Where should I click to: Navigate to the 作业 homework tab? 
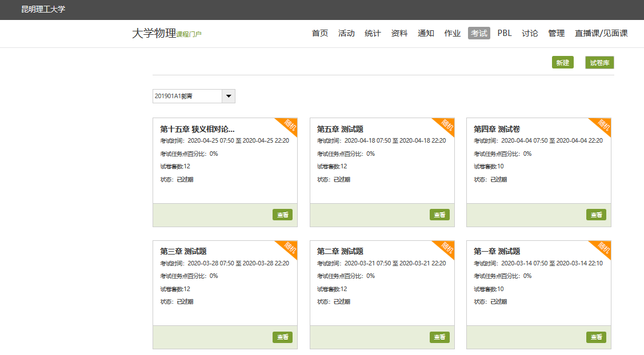pyautogui.click(x=453, y=33)
